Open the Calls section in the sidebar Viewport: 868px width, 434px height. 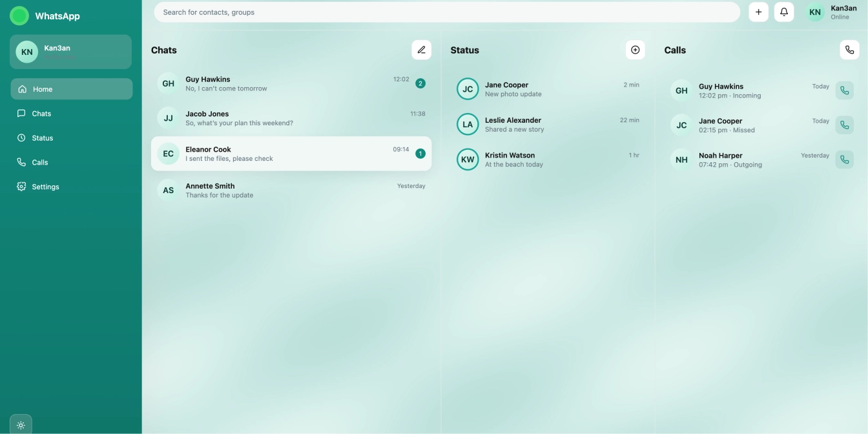coord(40,162)
